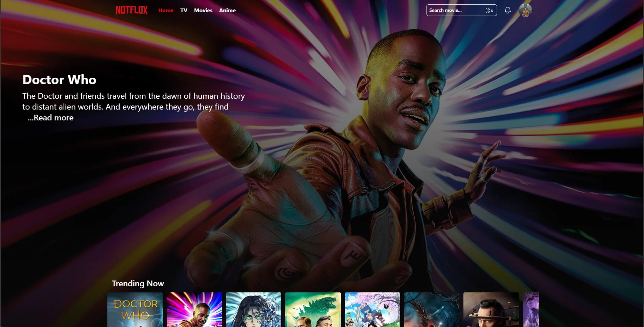Open the cherry blossom anime poster thumbnail
This screenshot has width=644, height=327.
[x=372, y=310]
